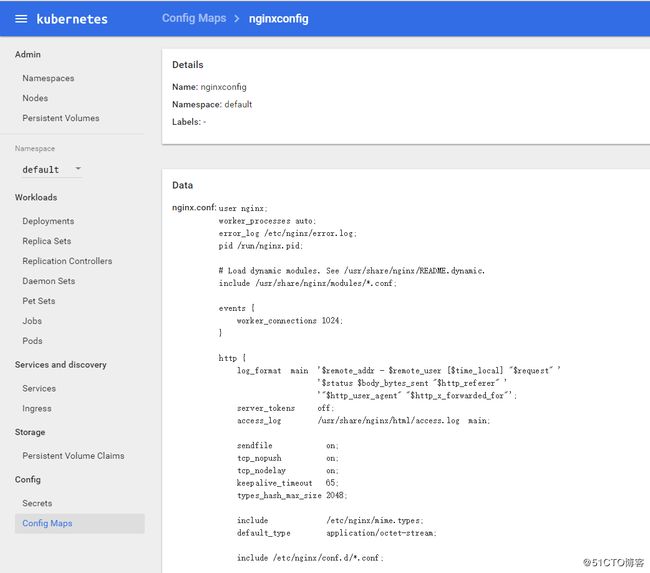This screenshot has height=573, width=650.
Task: Toggle the hamburger navigation menu
Action: coord(21,19)
